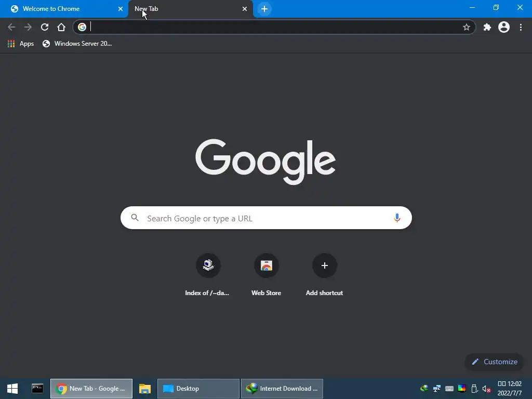Image resolution: width=532 pixels, height=399 pixels.
Task: Open File Explorer from the taskbar
Action: click(145, 389)
